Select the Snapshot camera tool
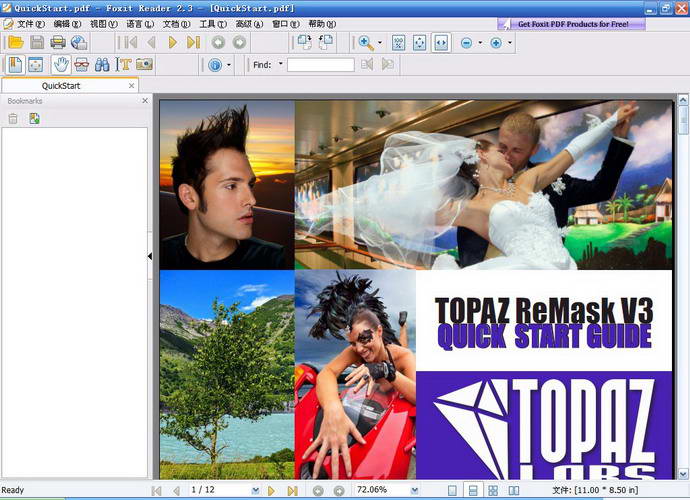The image size is (690, 500). [x=144, y=65]
